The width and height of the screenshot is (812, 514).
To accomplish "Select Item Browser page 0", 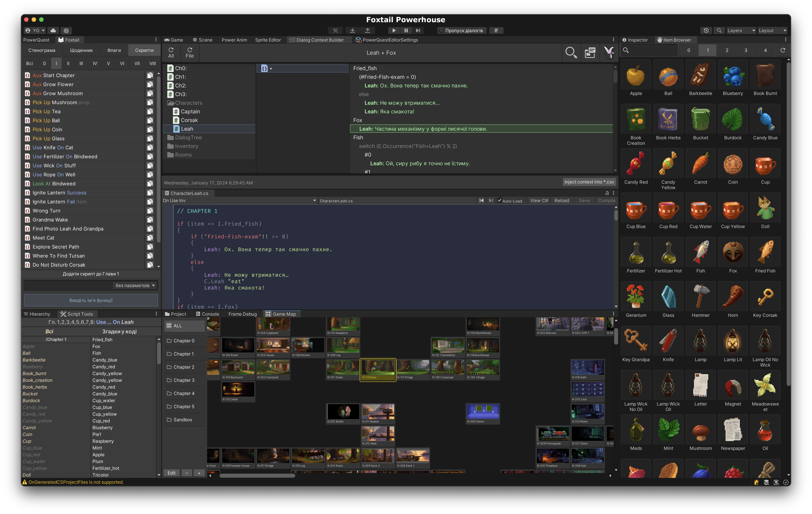I will (x=689, y=50).
